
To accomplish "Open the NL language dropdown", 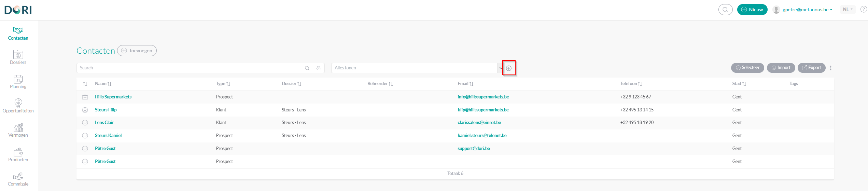I will click(848, 10).
